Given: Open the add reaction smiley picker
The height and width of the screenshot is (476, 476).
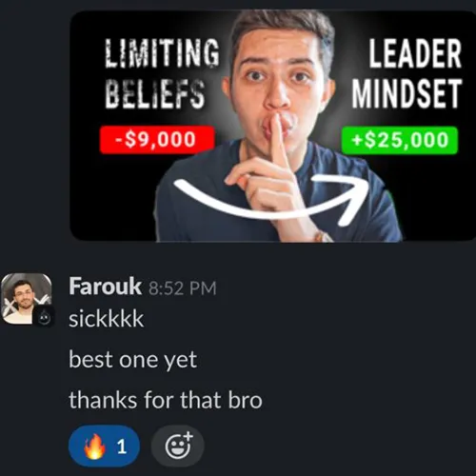Looking at the screenshot, I should pos(178,446).
